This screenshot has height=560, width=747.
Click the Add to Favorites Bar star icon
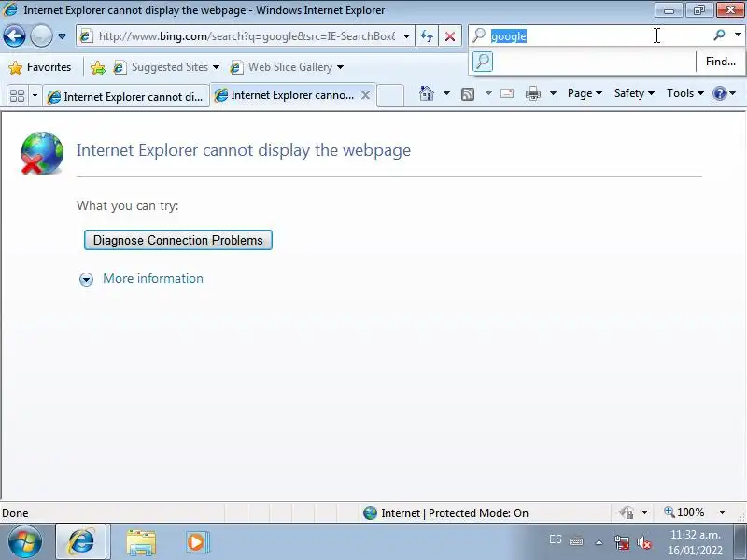pos(98,67)
